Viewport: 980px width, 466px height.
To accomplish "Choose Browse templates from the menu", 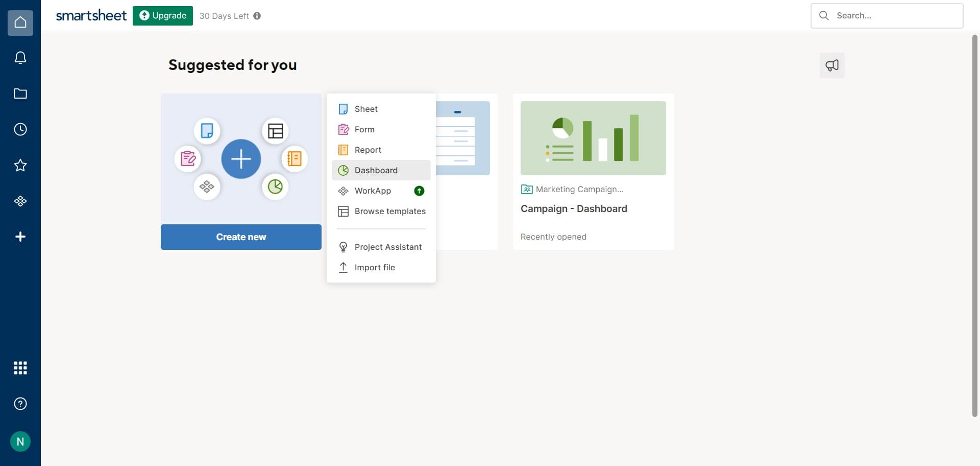I will [x=390, y=211].
